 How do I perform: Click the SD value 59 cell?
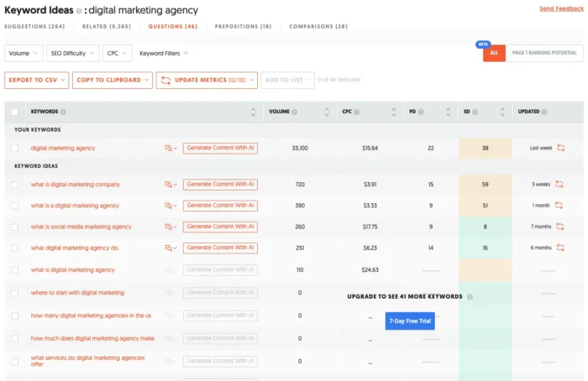[486, 185]
